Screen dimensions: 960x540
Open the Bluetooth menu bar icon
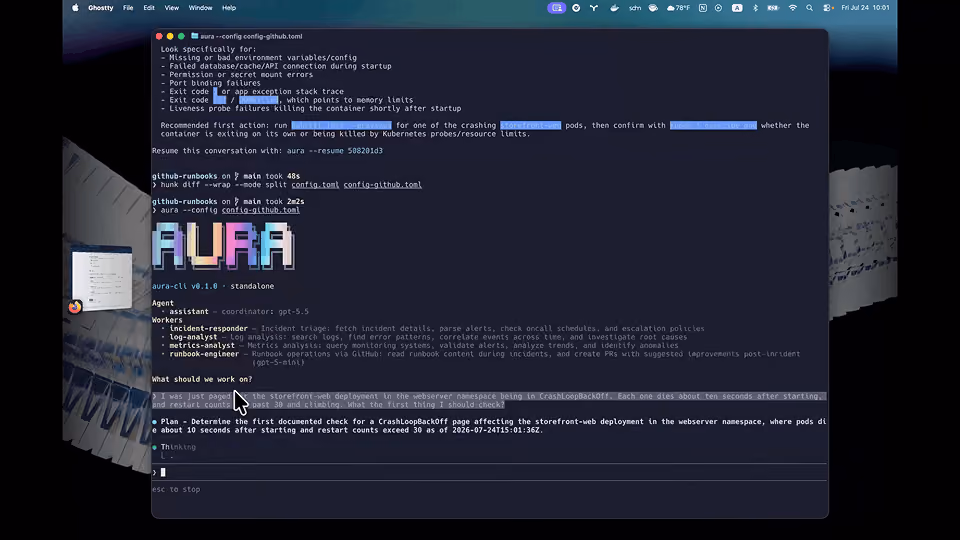coord(756,8)
